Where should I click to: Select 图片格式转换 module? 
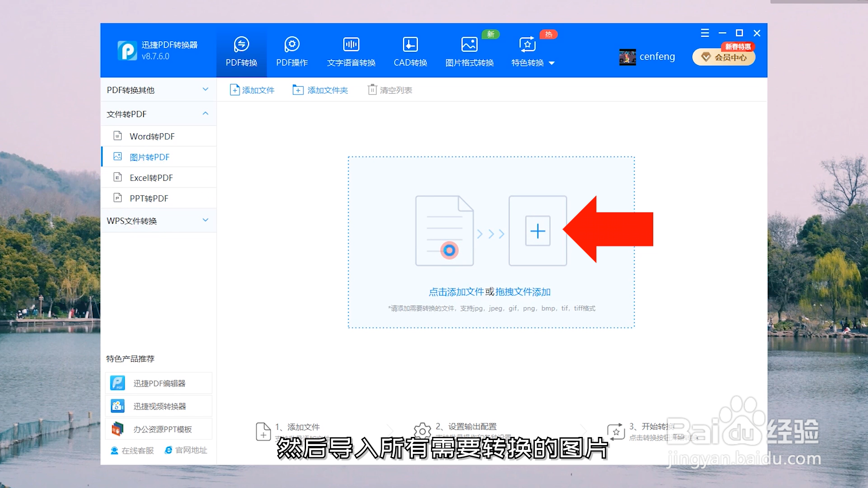pyautogui.click(x=469, y=50)
